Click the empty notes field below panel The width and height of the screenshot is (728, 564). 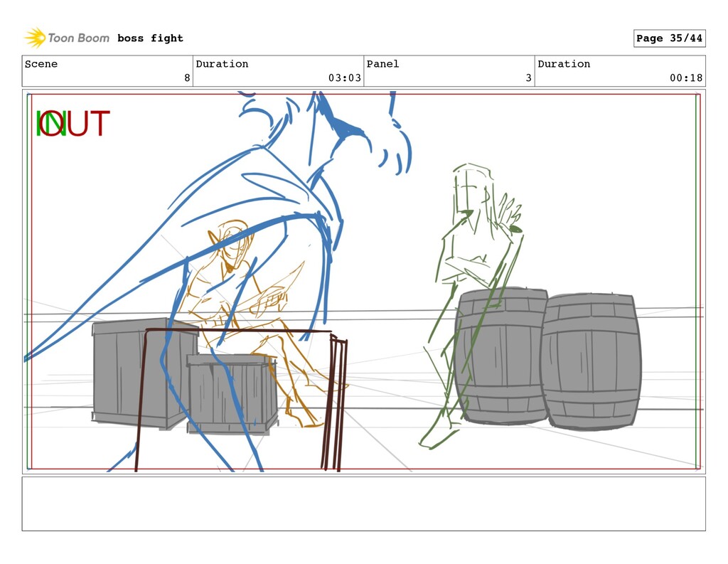click(363, 504)
